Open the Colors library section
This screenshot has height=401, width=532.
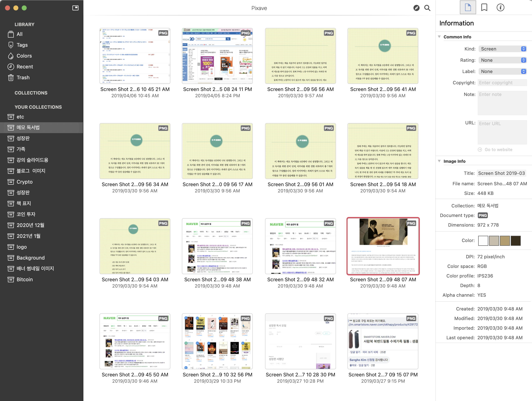(24, 56)
